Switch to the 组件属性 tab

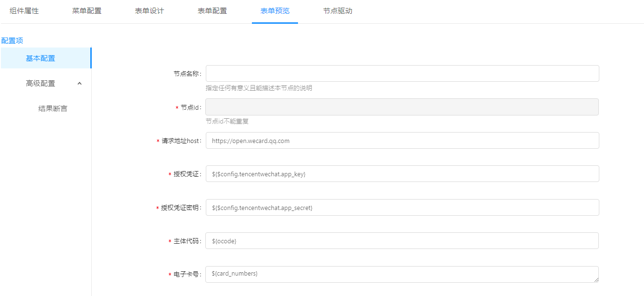click(x=24, y=11)
